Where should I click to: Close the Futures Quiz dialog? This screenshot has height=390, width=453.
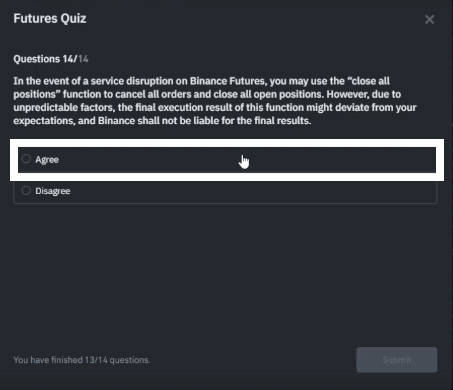[x=429, y=19]
